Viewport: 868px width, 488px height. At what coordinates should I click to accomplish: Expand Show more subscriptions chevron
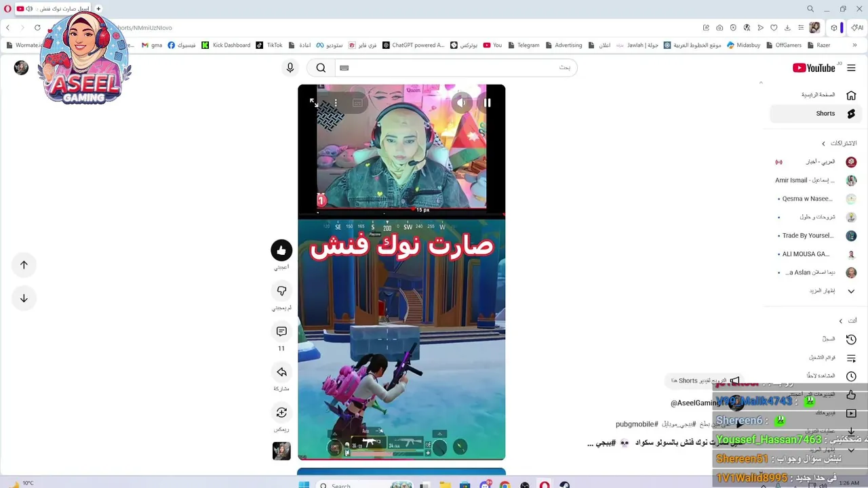click(x=851, y=291)
